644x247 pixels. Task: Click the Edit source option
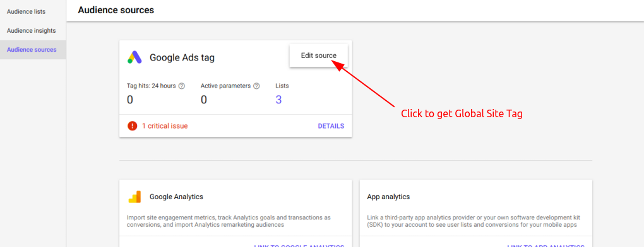(319, 55)
